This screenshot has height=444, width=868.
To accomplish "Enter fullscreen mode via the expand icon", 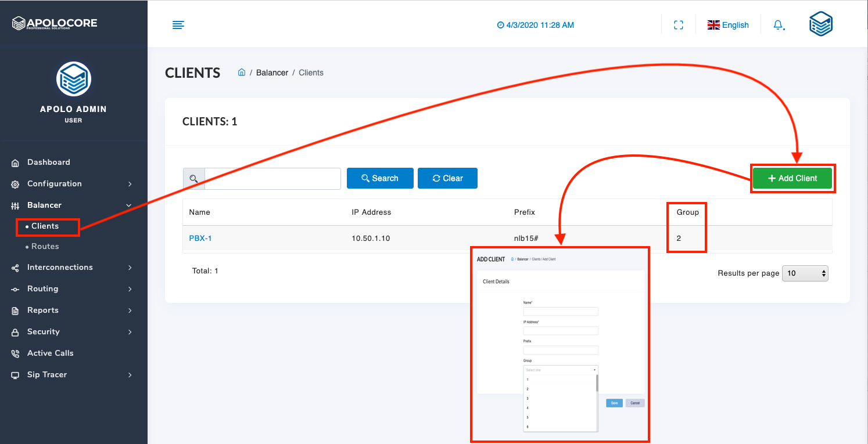I will tap(678, 25).
